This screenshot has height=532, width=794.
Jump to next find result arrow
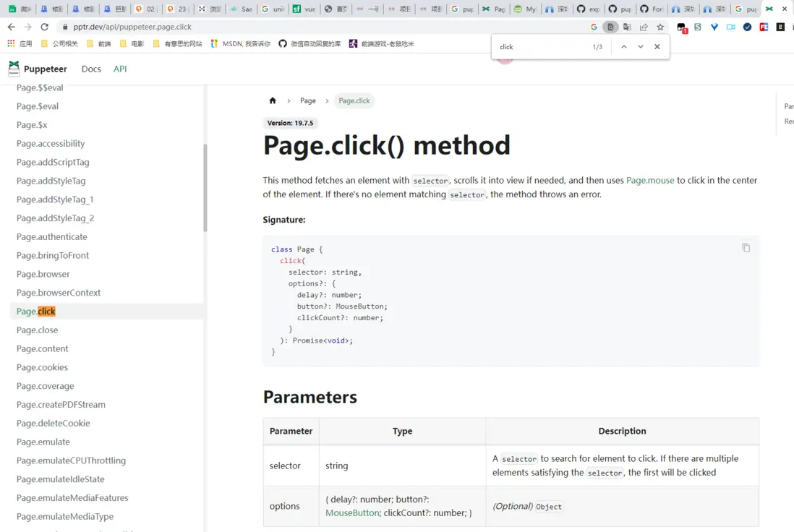tap(640, 47)
